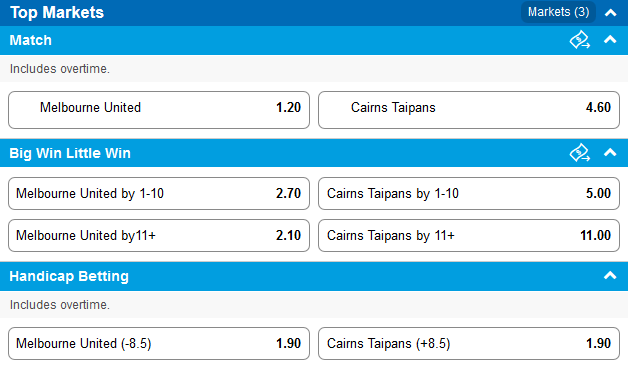
Task: Pick Cairns Taipans (+8.5) handicap
Action: (469, 344)
